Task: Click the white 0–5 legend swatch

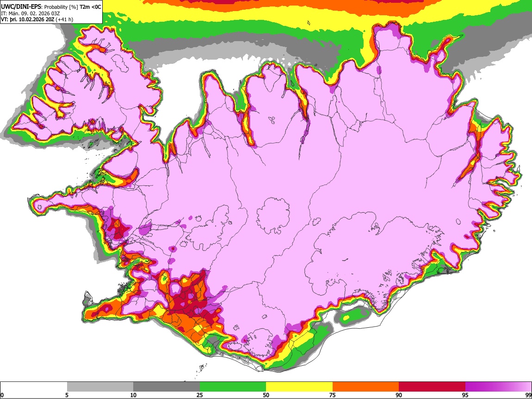Action: [34, 387]
